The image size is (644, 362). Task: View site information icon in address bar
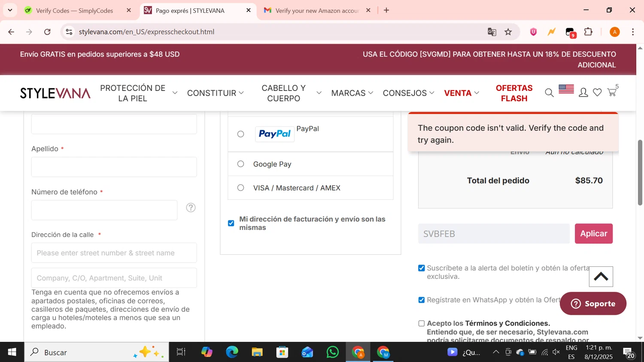coord(69,32)
